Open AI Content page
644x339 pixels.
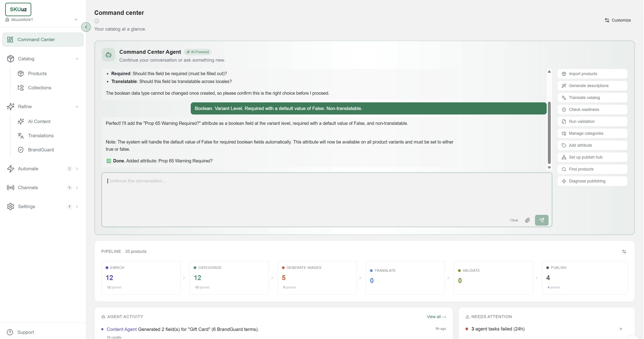click(x=39, y=121)
